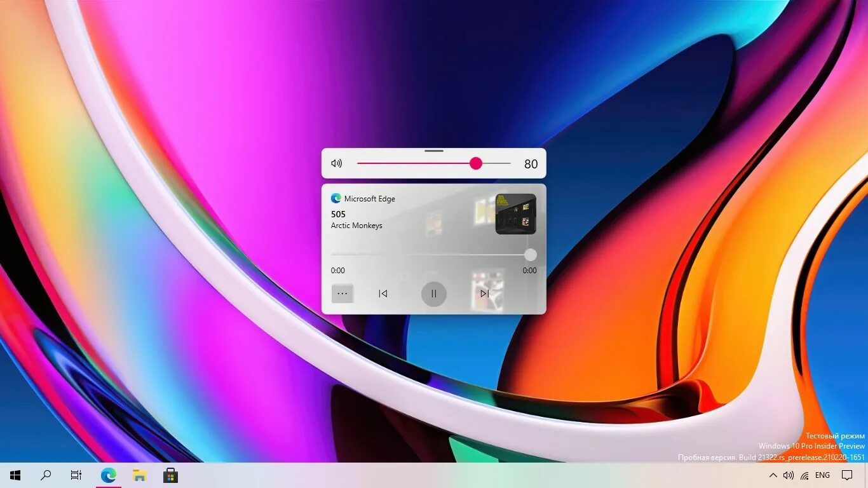Click the artist name Arctic Monkeys
This screenshot has width=868, height=488.
356,226
